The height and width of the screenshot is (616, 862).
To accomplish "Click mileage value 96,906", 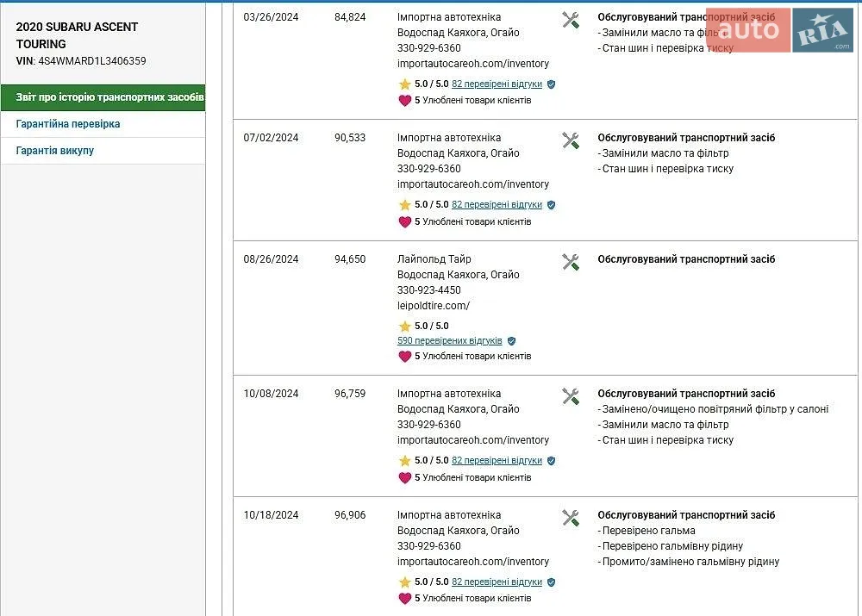I will tap(350, 515).
